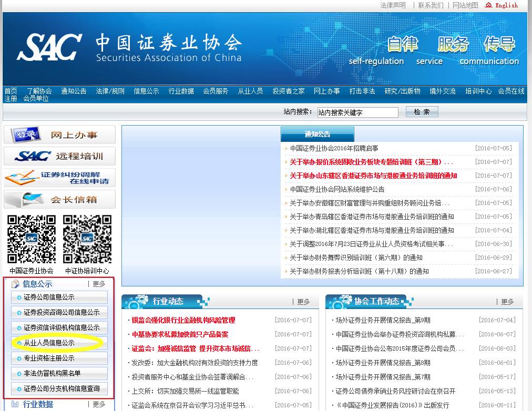Open 证券公司信息公示 sidebar item
The height and width of the screenshot is (411, 532).
(x=59, y=297)
